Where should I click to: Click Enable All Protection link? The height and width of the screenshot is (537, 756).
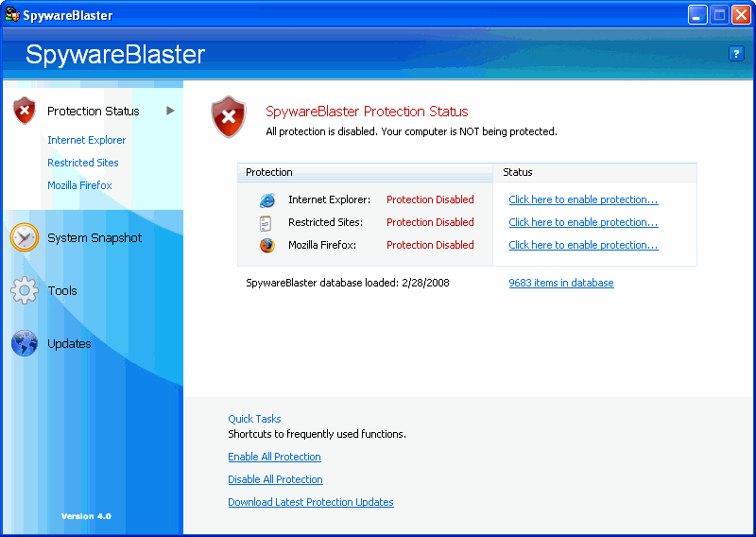tap(274, 458)
